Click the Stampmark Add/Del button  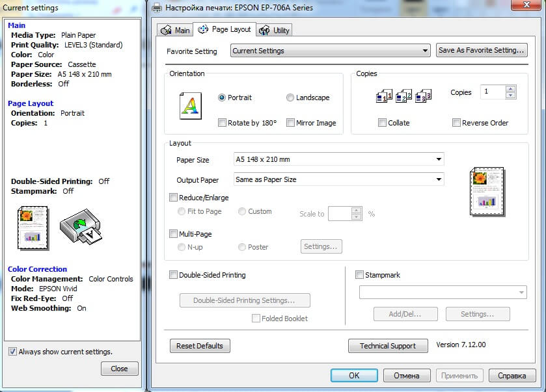coord(405,314)
